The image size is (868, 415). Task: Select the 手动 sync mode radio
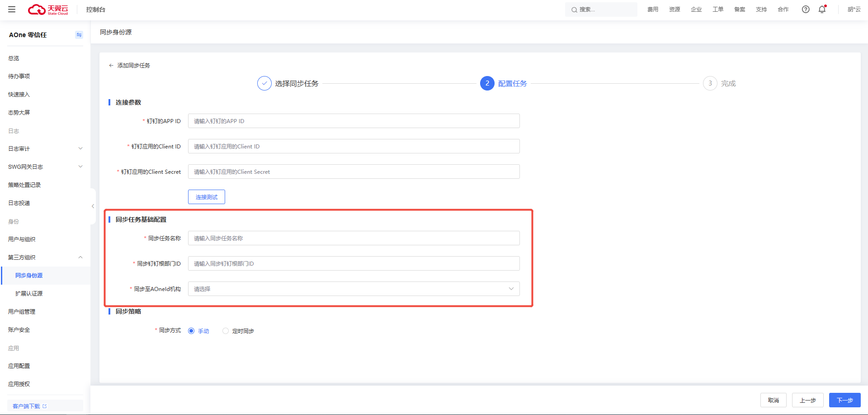pyautogui.click(x=191, y=331)
